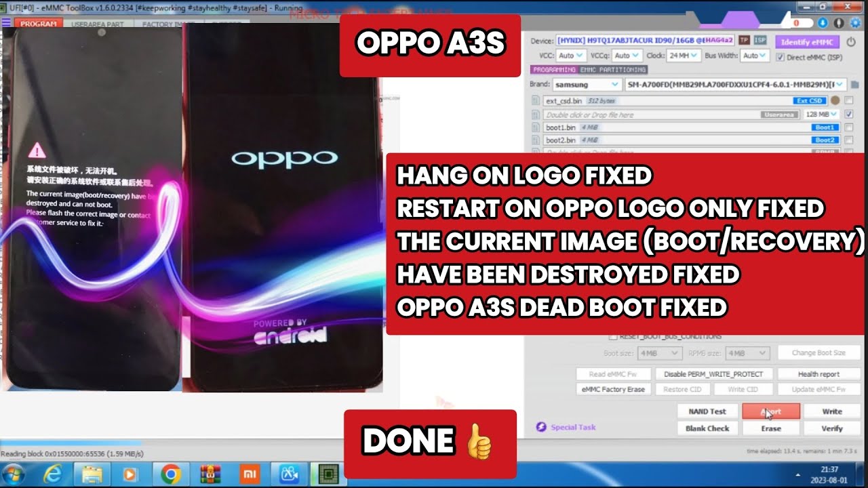Open Windows Start menu orb
This screenshot has width=868, height=488.
pos(14,474)
